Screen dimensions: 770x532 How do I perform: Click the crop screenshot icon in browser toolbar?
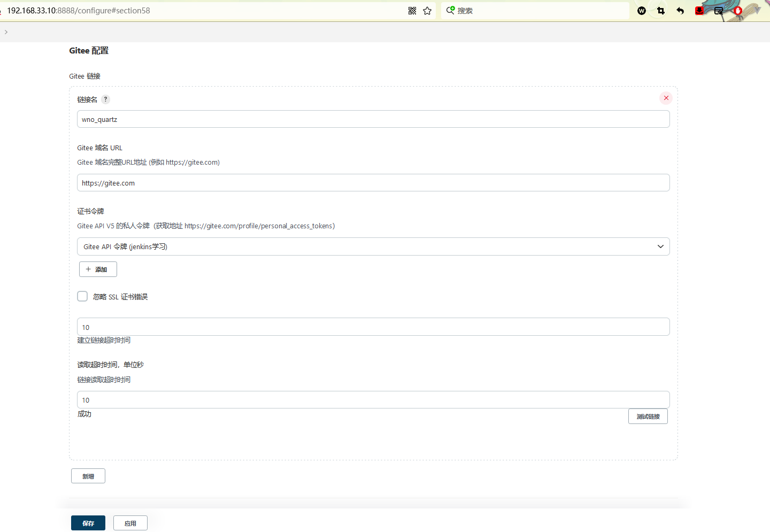[661, 11]
